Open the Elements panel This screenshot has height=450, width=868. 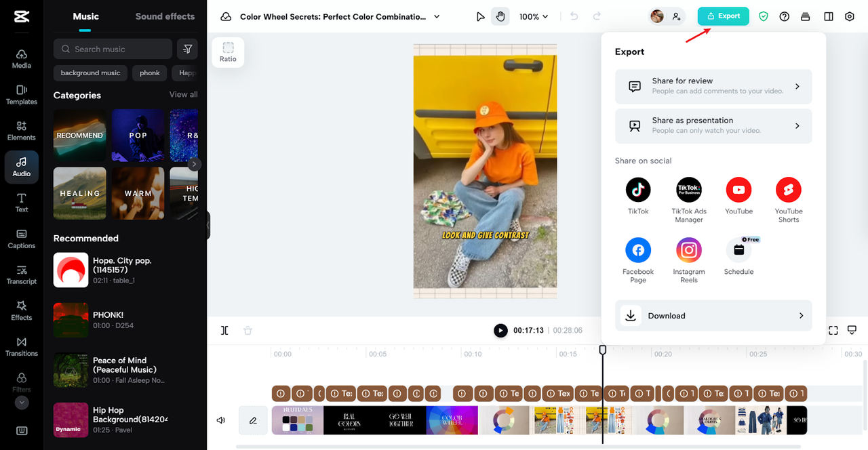(22, 131)
